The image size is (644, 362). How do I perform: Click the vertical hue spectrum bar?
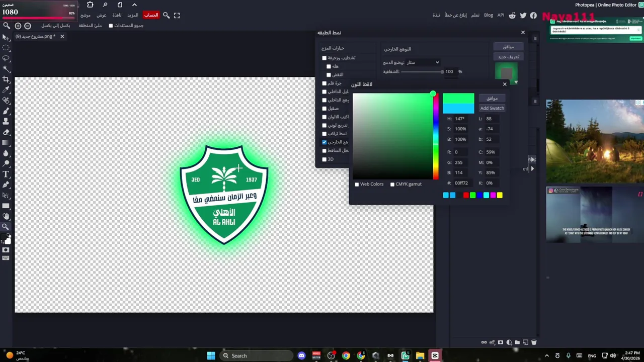point(437,136)
